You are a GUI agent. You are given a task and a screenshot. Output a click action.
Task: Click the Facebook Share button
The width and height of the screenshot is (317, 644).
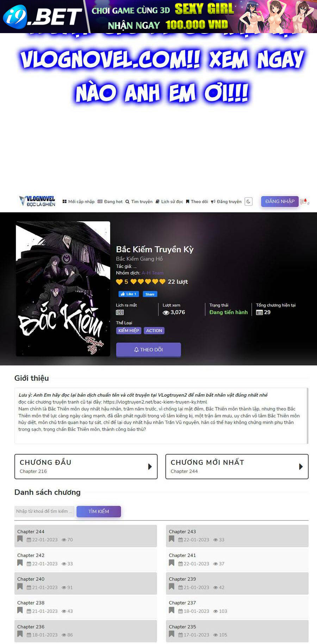(x=150, y=294)
